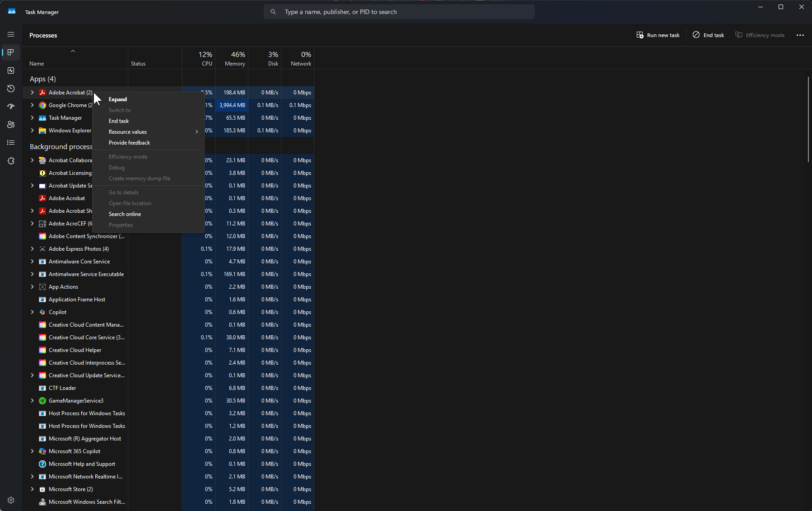Click the vertical scrollbar of process list
This screenshot has height=511, width=812.
tap(808, 119)
